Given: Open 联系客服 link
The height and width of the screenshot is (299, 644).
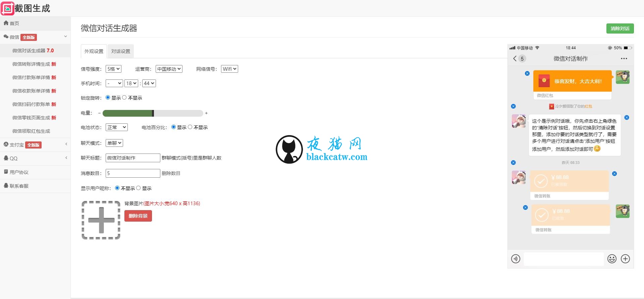Looking at the screenshot, I should [x=35, y=186].
